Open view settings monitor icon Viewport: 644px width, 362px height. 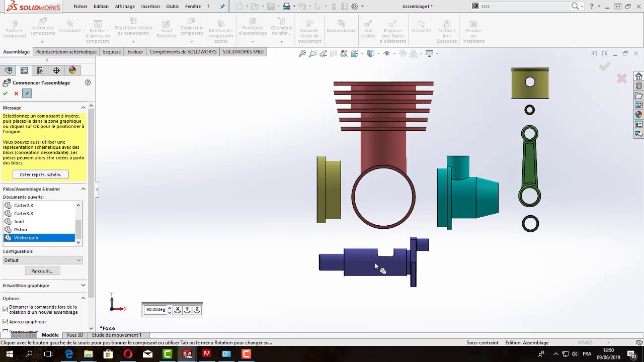click(429, 54)
